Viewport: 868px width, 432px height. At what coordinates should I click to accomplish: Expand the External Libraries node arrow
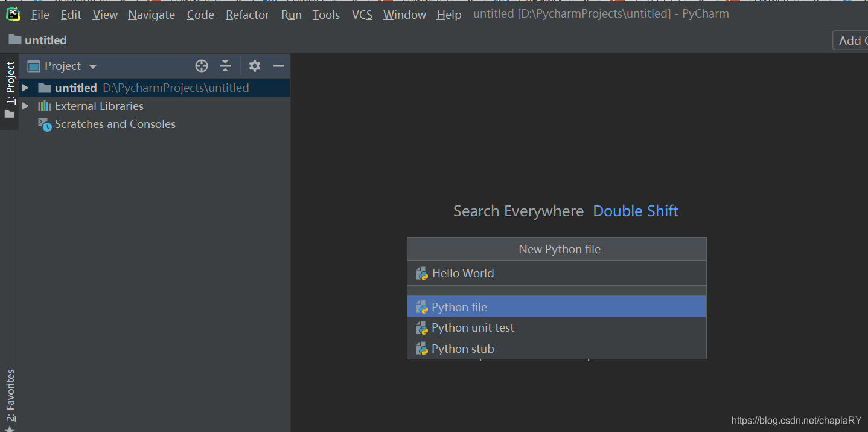25,106
